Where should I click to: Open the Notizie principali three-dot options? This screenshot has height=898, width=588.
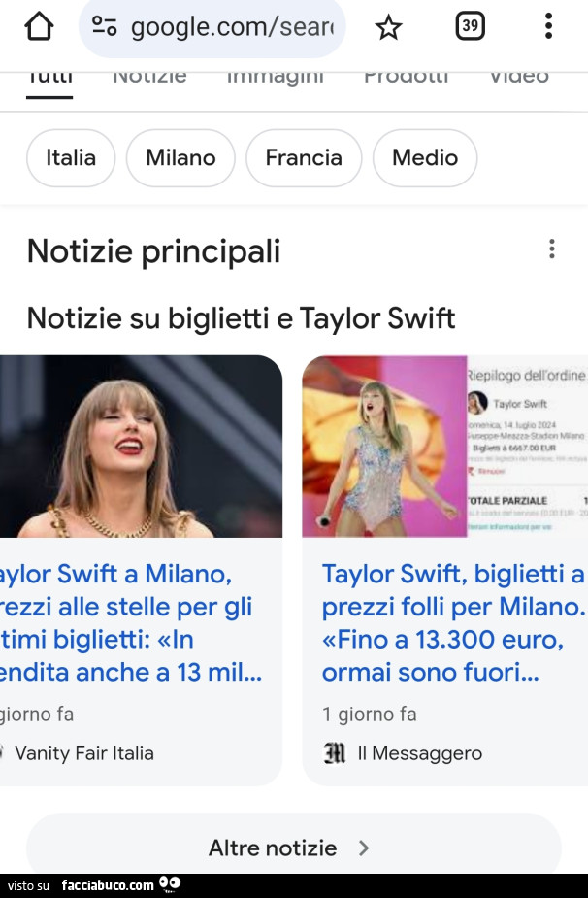tap(551, 249)
